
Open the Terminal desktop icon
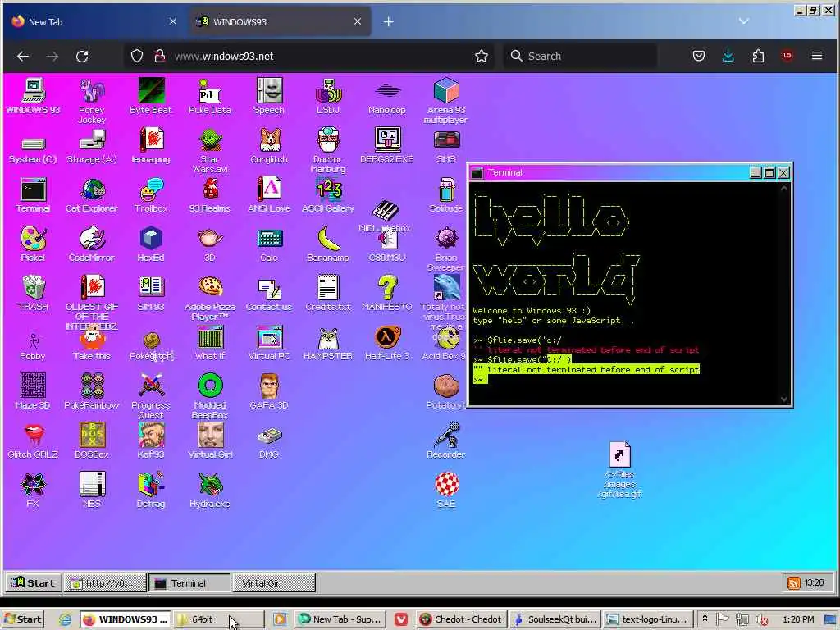pyautogui.click(x=33, y=195)
